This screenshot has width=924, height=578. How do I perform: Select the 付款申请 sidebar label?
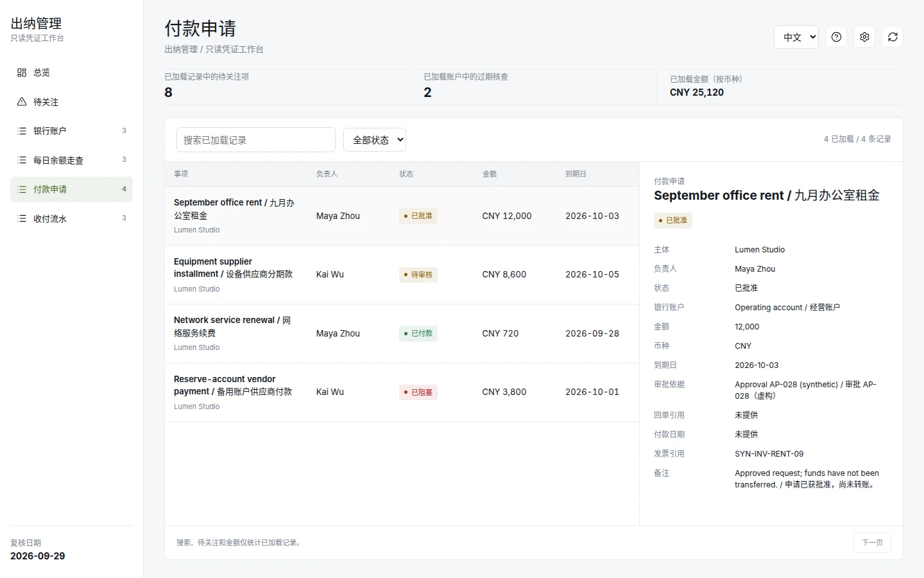[x=50, y=189]
